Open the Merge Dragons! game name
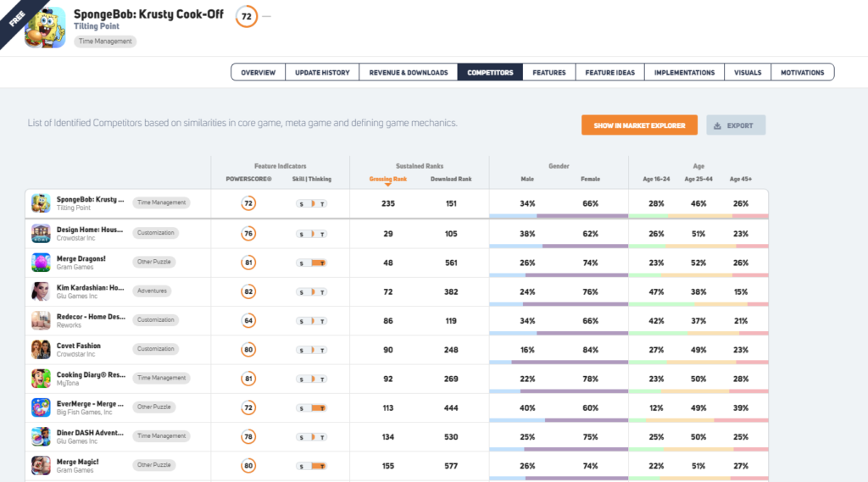The width and height of the screenshot is (868, 482). (81, 258)
